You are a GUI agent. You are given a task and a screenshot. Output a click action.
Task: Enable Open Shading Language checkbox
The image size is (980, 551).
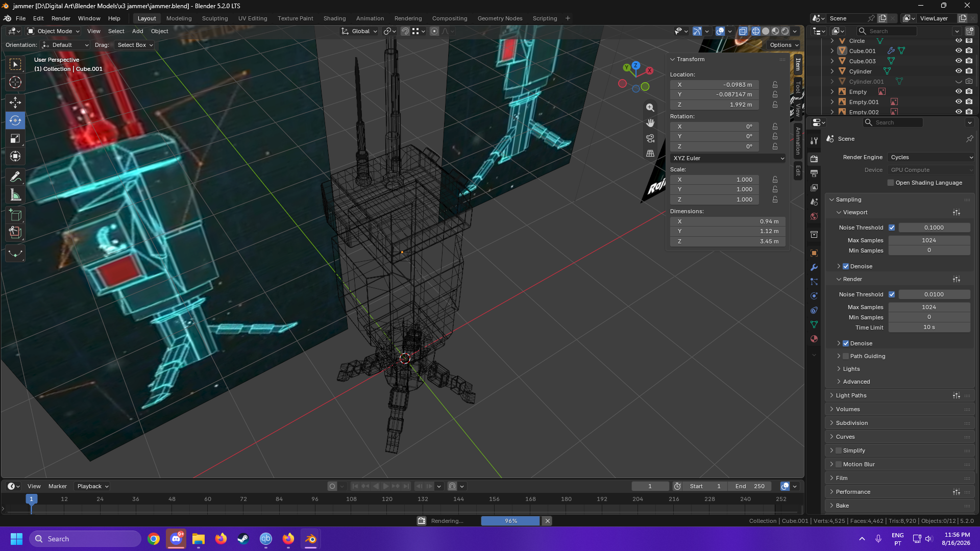tap(891, 183)
